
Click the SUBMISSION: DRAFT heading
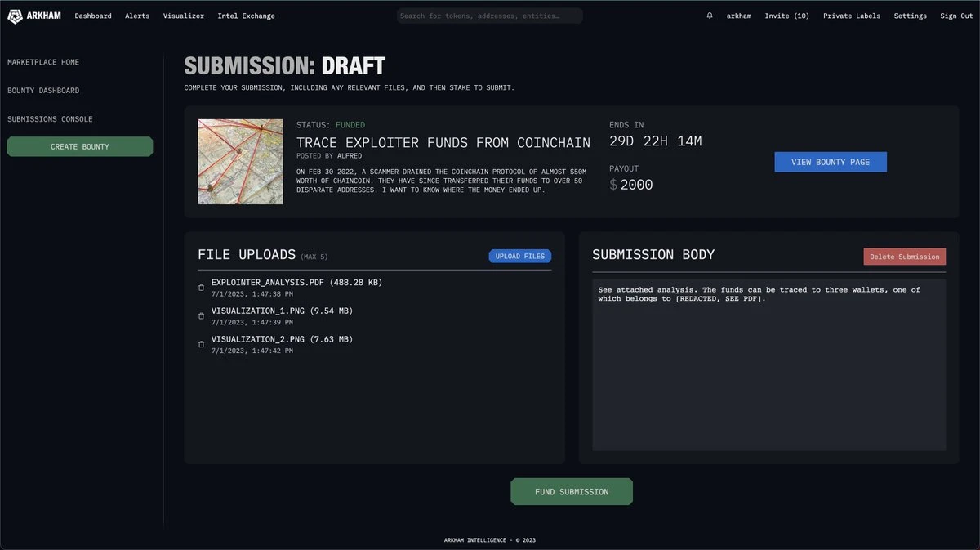point(285,67)
